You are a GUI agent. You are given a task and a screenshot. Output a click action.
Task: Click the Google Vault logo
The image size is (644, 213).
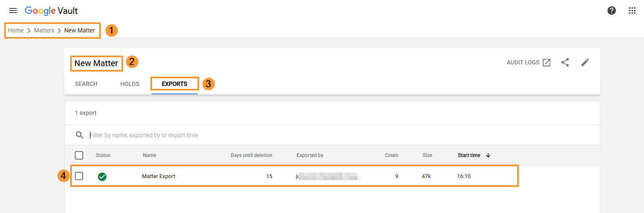51,11
